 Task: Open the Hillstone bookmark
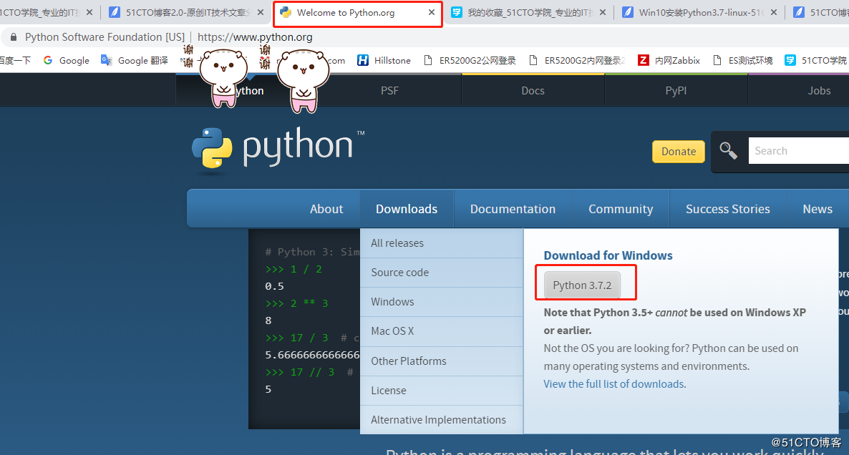[384, 61]
